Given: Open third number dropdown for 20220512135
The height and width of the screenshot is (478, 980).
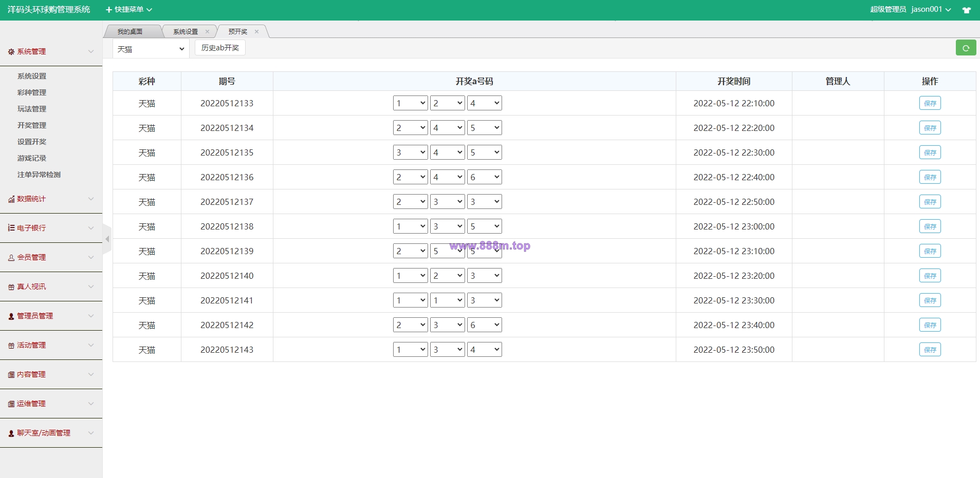Looking at the screenshot, I should [x=485, y=152].
